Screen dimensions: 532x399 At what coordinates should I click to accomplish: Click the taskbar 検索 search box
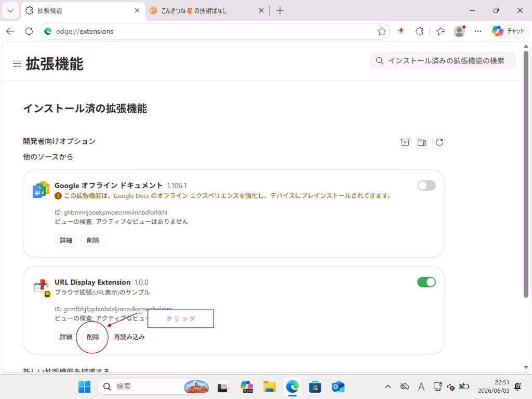154,387
